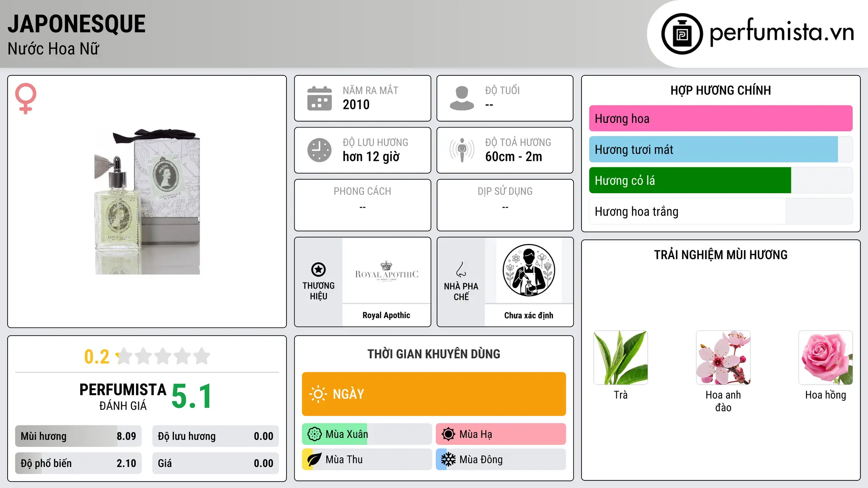Click the HỢP HƯƠNG CHÍNH heading
This screenshot has height=488, width=868.
(721, 90)
